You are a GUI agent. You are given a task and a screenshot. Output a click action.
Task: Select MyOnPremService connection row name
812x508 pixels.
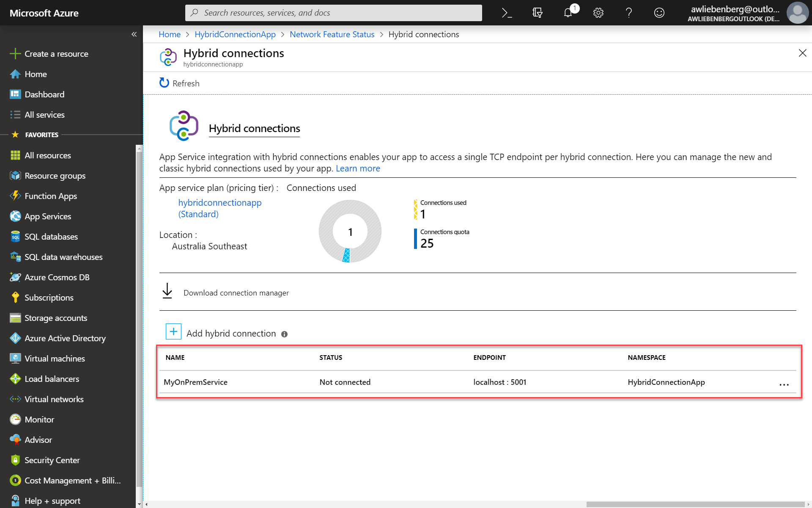coord(195,382)
